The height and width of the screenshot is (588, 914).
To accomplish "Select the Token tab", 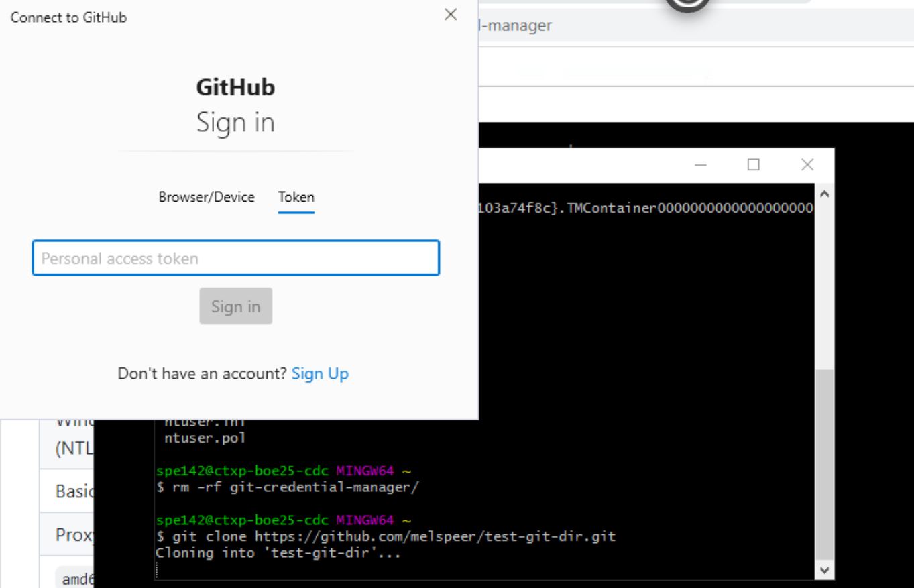I will (296, 197).
